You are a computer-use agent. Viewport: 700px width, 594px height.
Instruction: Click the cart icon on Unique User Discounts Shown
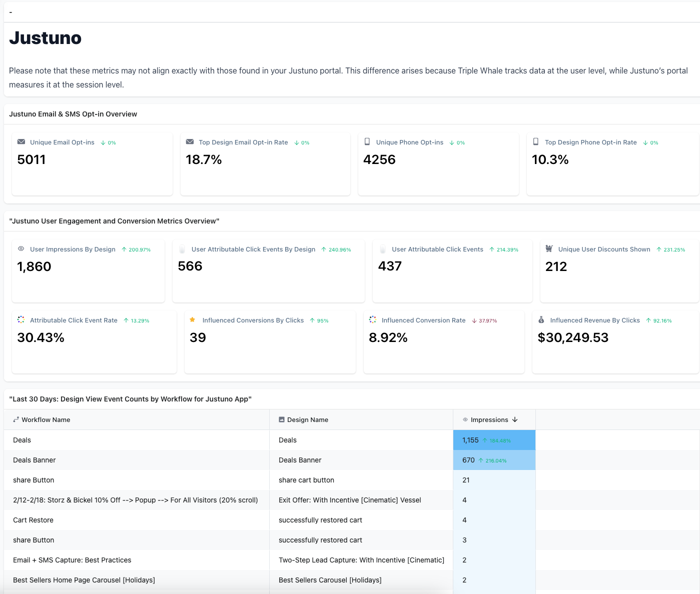[549, 249]
